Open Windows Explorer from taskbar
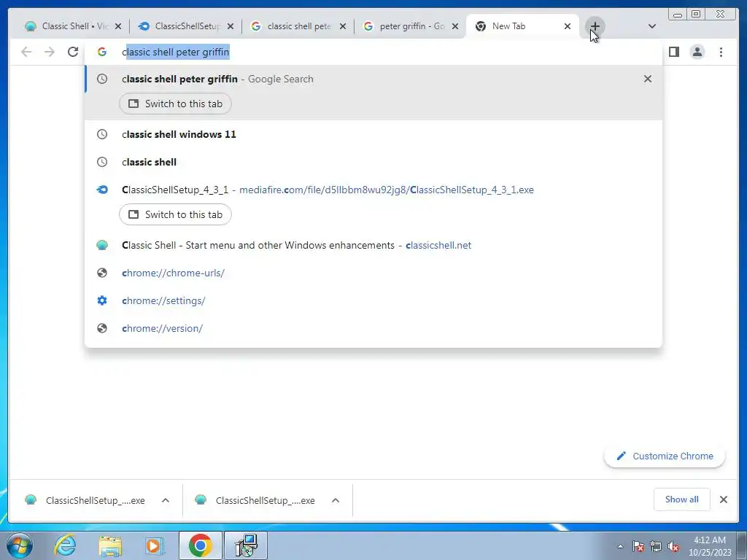Screen dimensions: 747x560 pos(111,545)
